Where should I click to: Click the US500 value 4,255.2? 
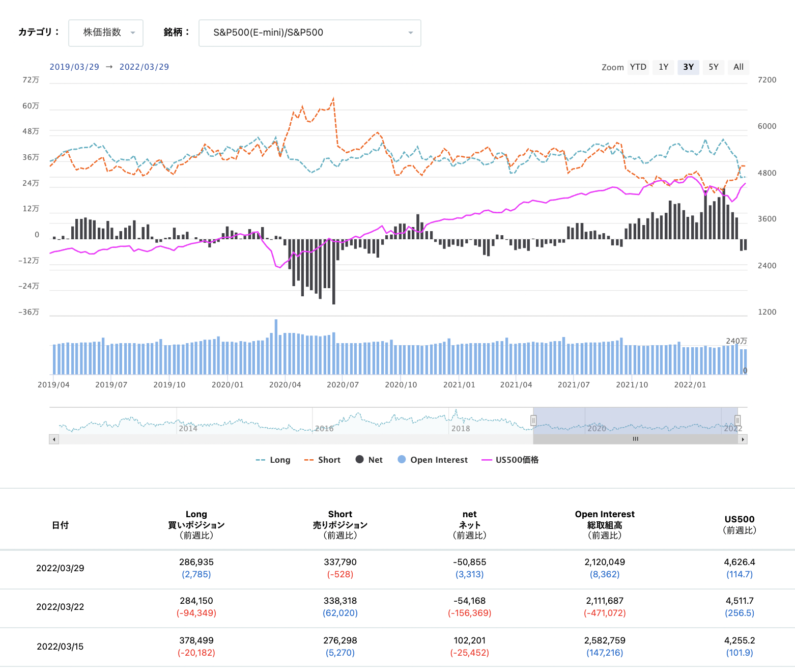(x=740, y=640)
